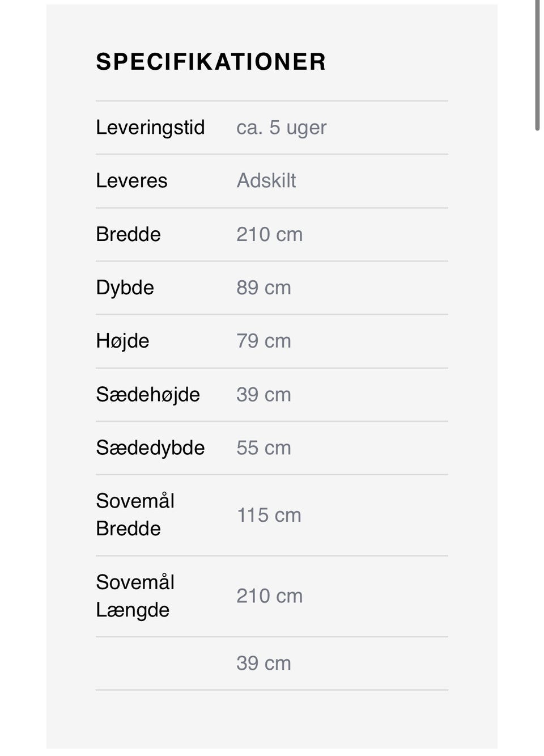The width and height of the screenshot is (544, 756).
Task: Click the Sædedybde row label
Action: pyautogui.click(x=150, y=448)
